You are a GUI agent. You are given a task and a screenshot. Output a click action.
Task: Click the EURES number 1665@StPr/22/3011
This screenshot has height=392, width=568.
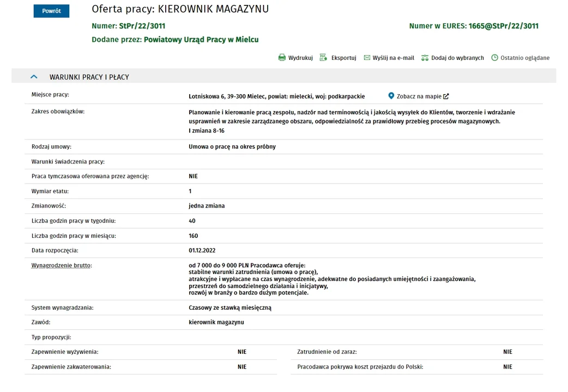[x=504, y=26]
